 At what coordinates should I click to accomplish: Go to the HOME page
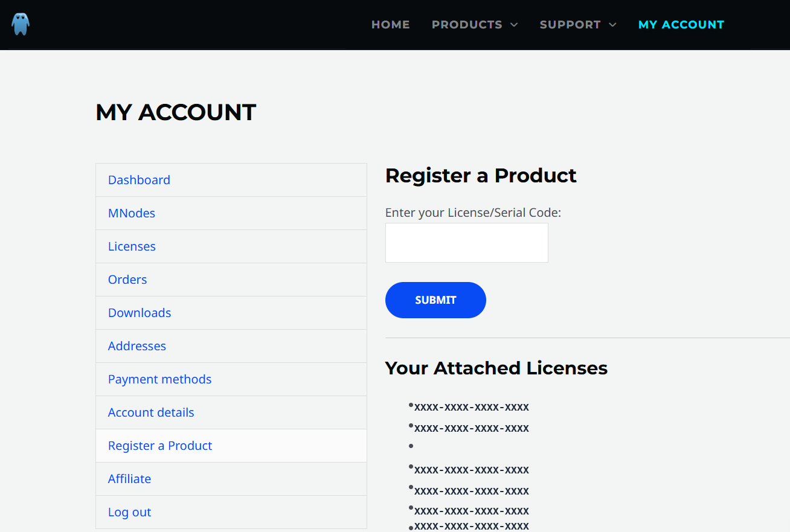[x=391, y=25]
